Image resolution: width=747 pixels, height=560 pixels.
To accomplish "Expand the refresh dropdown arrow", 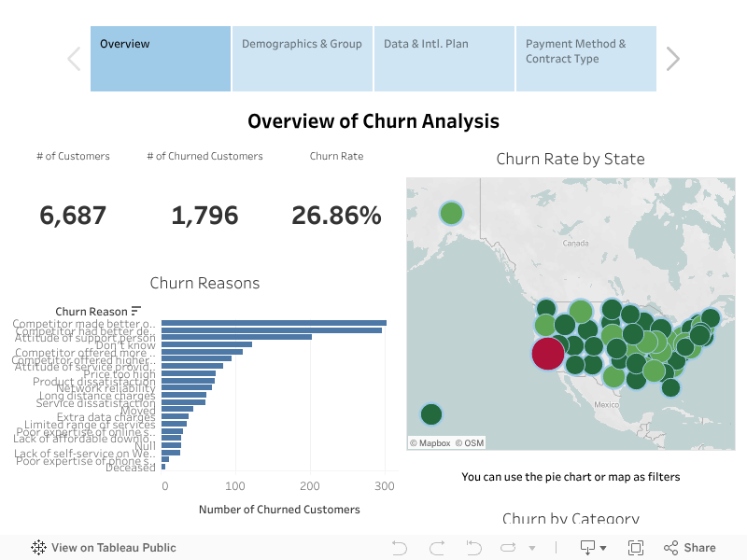I will 532,549.
